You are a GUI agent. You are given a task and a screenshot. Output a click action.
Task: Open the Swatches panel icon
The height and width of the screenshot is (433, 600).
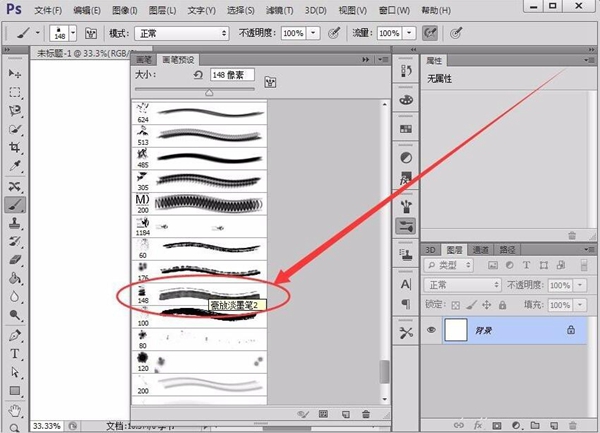click(x=405, y=129)
